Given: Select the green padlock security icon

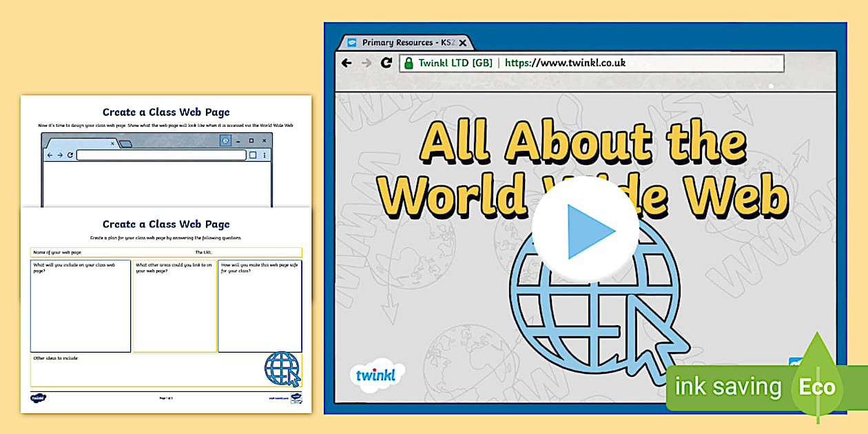Looking at the screenshot, I should pyautogui.click(x=410, y=63).
